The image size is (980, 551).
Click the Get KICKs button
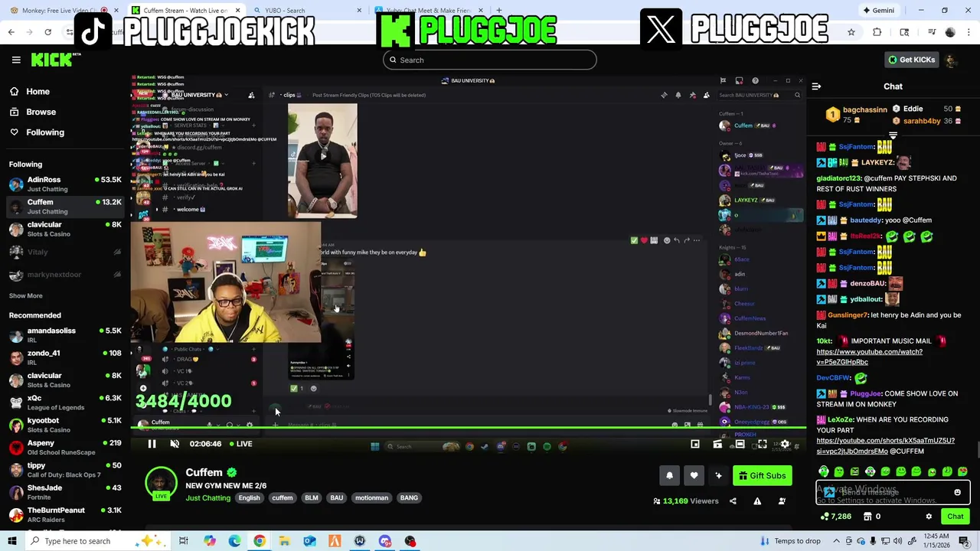[911, 60]
